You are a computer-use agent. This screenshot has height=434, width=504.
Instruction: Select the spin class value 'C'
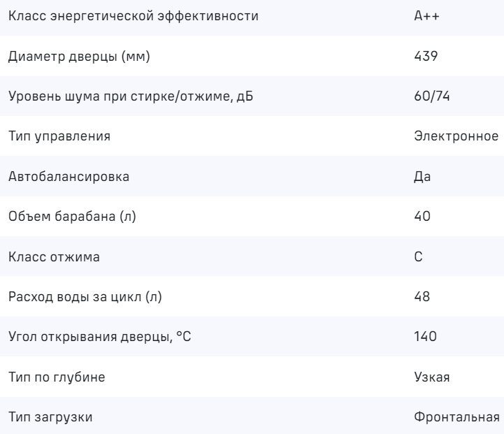[x=419, y=256]
